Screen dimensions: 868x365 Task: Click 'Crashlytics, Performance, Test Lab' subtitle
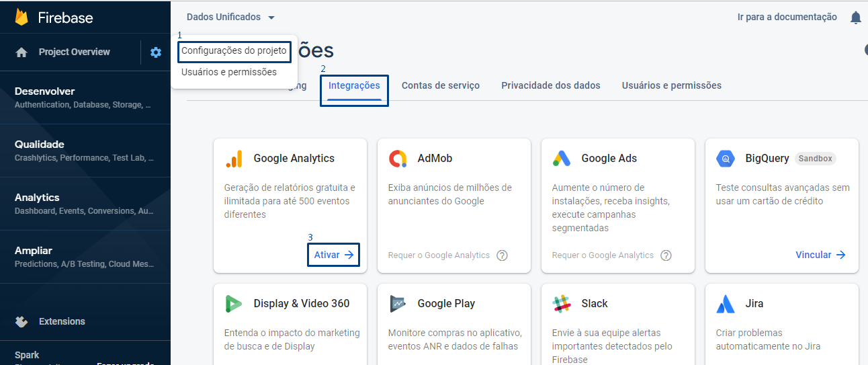tap(85, 158)
